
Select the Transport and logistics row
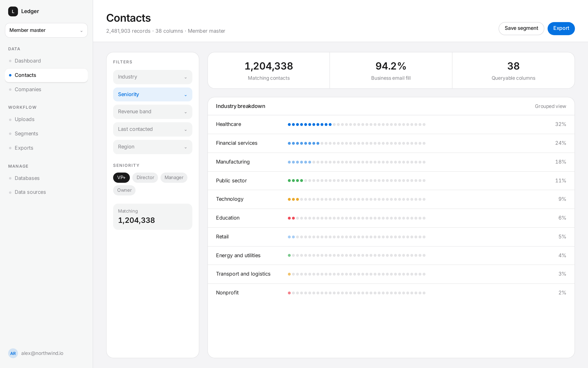pyautogui.click(x=391, y=274)
